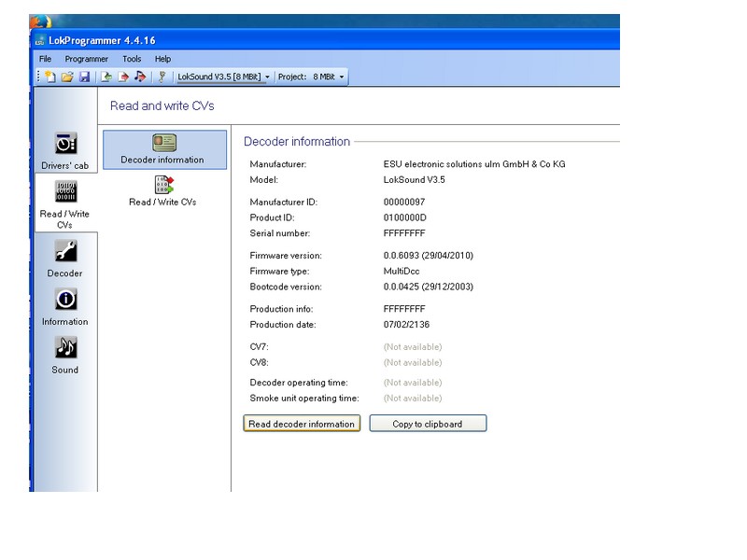Click the Serial number value FFFFFFFF

pyautogui.click(x=404, y=234)
